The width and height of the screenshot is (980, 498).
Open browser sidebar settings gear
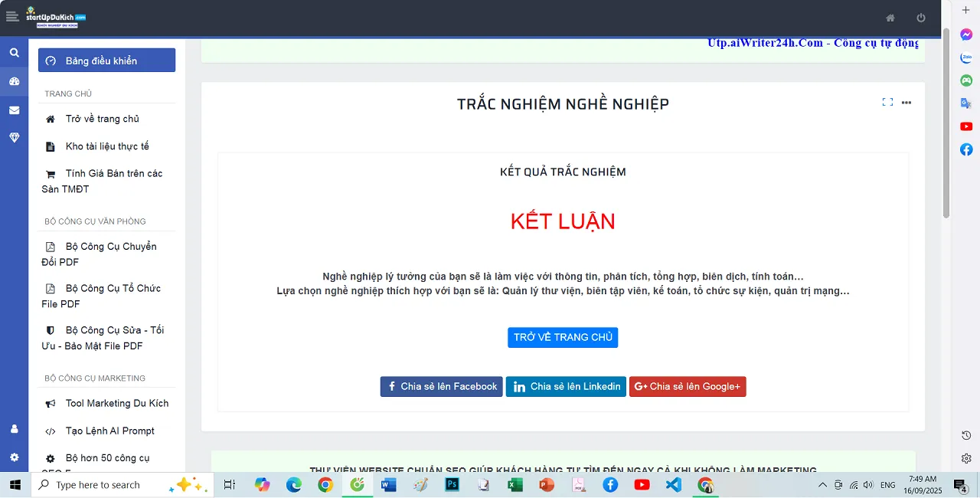(x=966, y=458)
